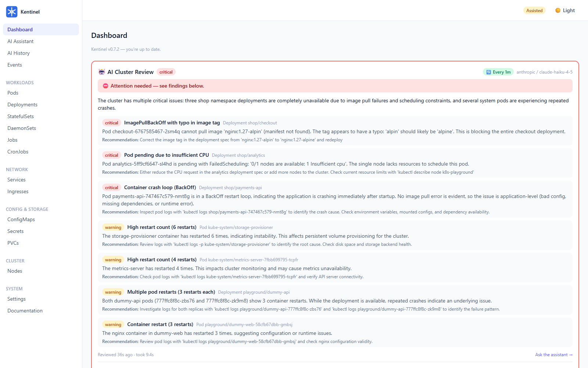Image resolution: width=588 pixels, height=368 pixels.
Task: Click Pod playground/dummy-web-58cfb67dbb-gmbsj label
Action: 244,325
